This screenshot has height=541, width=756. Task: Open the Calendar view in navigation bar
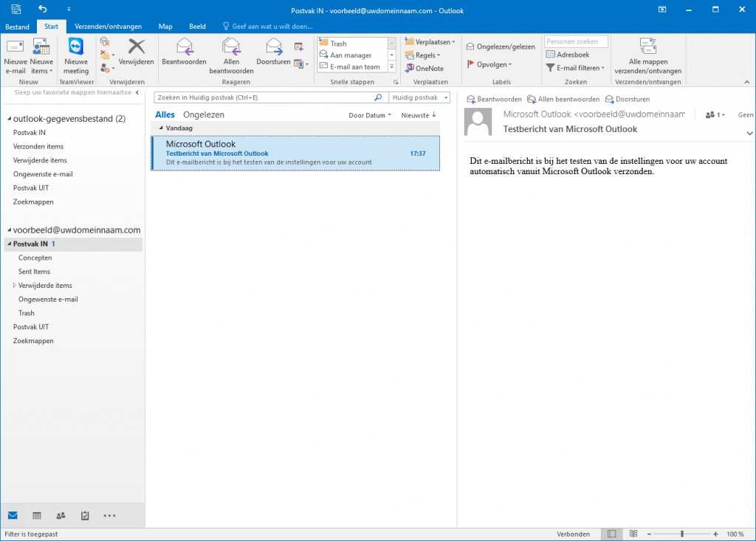(37, 515)
